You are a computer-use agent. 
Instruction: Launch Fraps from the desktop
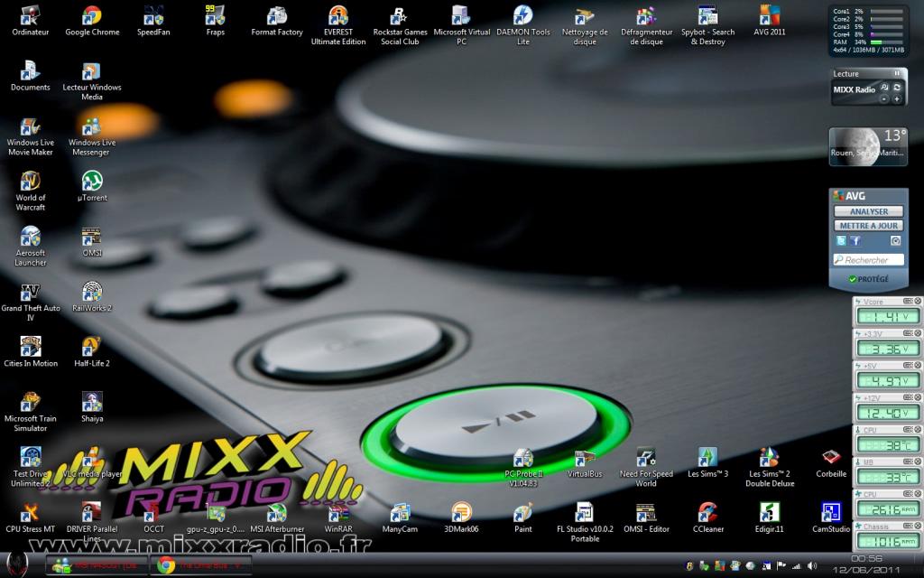[215, 21]
